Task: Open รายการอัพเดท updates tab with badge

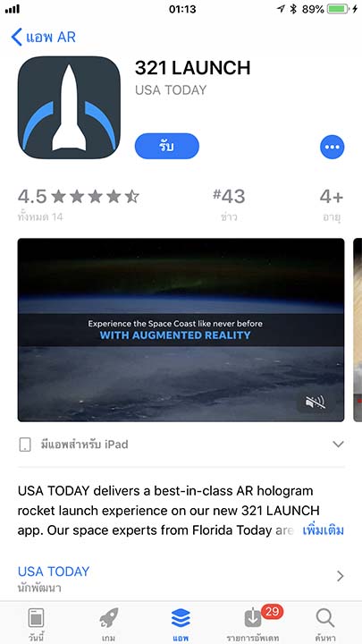Action: [253, 623]
